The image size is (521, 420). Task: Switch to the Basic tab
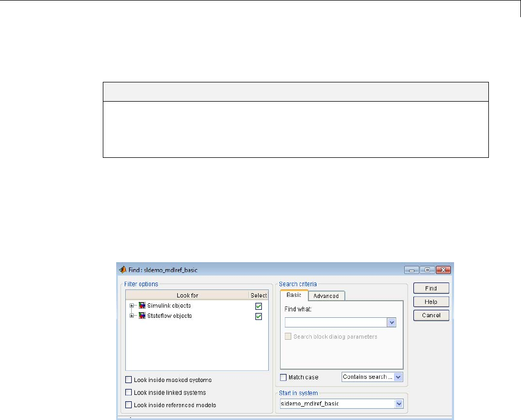click(x=294, y=295)
